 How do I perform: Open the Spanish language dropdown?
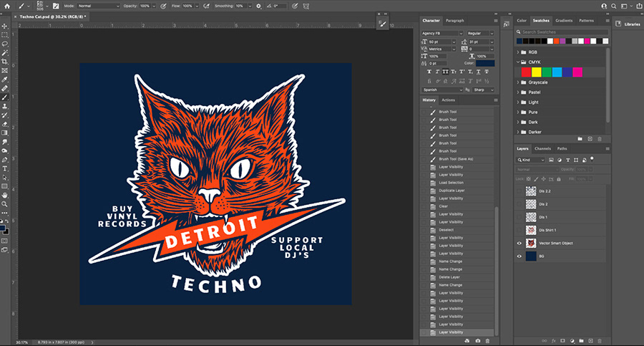click(442, 90)
